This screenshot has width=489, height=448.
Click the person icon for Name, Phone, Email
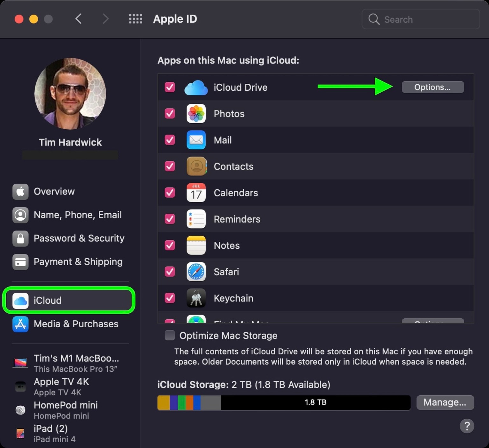pos(20,215)
